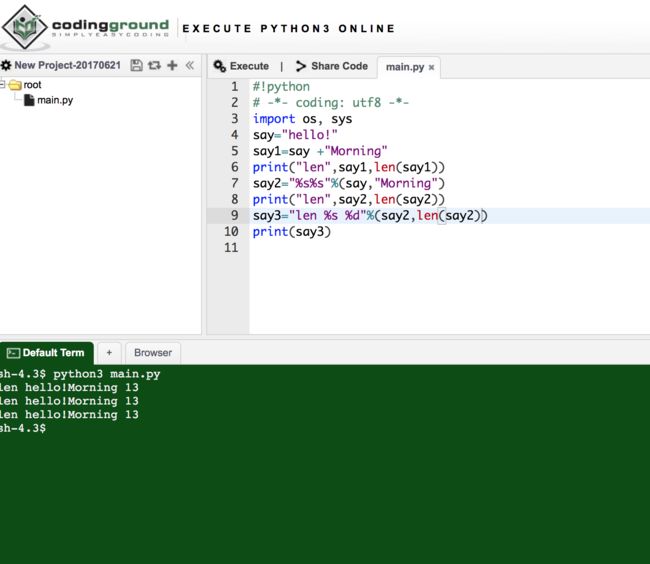Viewport: 650px width, 564px height.
Task: Open project settings gear icon
Action: pyautogui.click(x=6, y=65)
